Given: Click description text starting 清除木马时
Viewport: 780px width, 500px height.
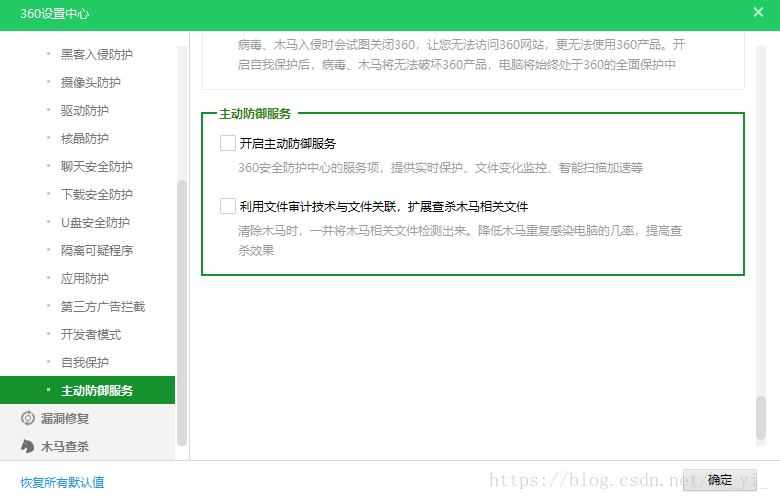Looking at the screenshot, I should (460, 240).
